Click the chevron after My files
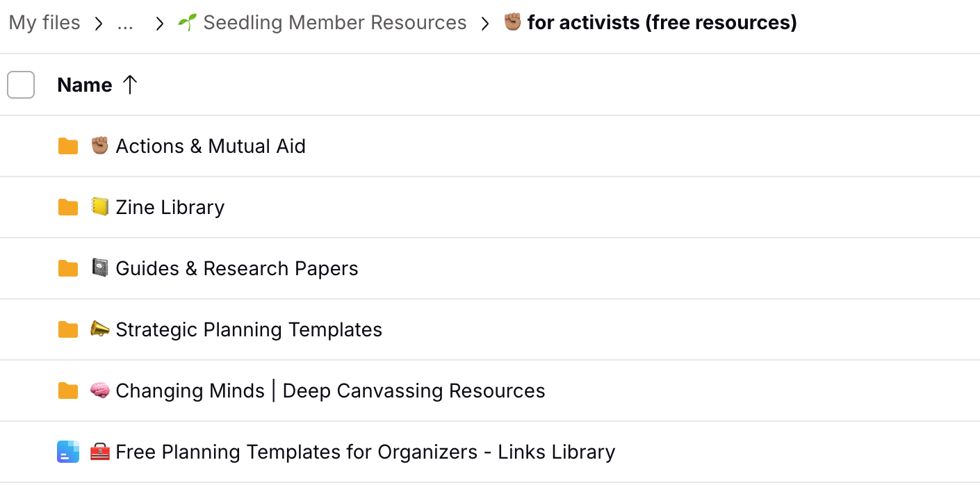980x492 pixels. [x=99, y=24]
